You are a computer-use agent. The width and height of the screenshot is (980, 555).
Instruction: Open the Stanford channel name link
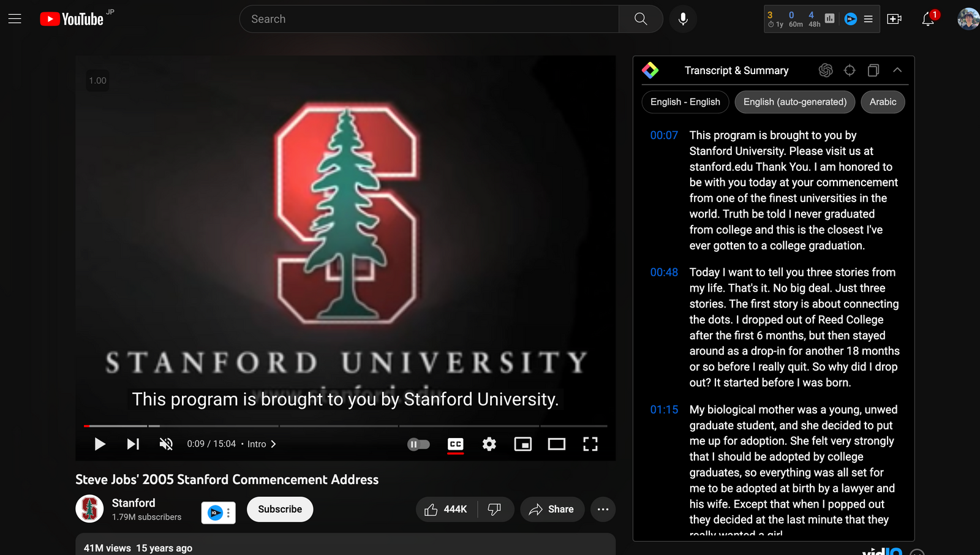[x=134, y=503]
